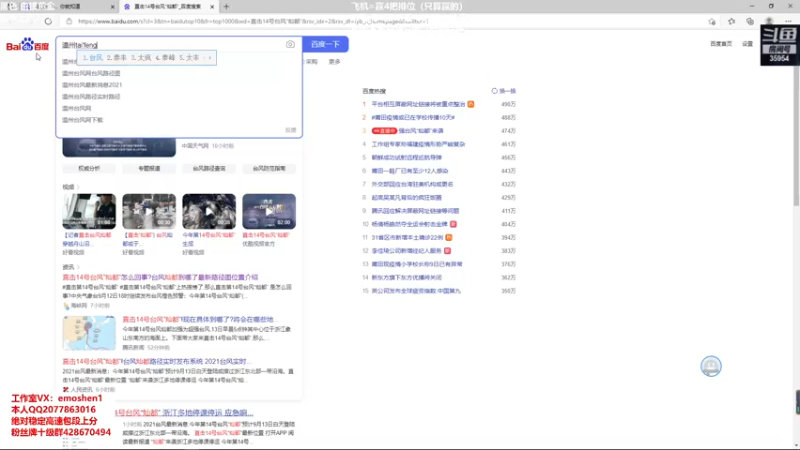Open camera image search in search box

click(x=290, y=44)
